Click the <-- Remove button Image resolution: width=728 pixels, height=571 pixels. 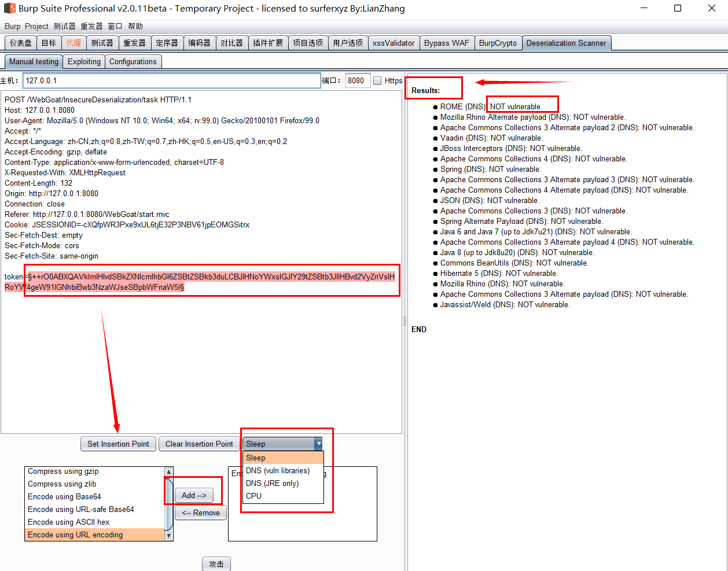pos(201,513)
